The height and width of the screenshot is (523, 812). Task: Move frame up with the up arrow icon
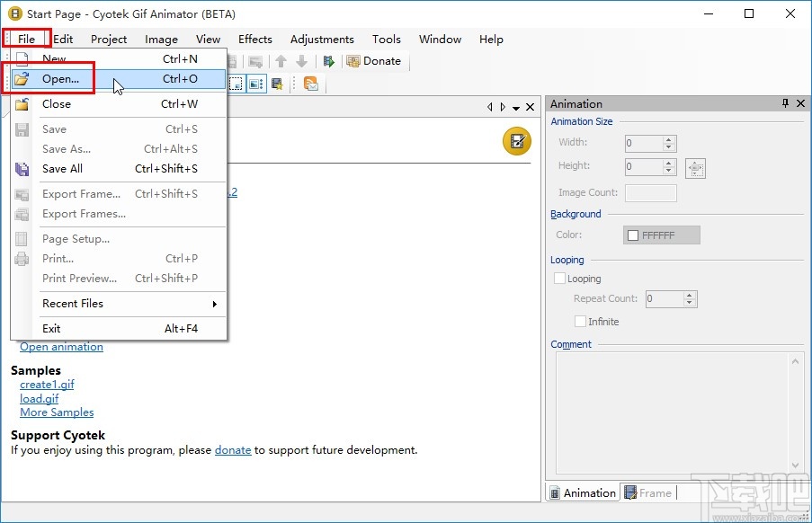281,62
